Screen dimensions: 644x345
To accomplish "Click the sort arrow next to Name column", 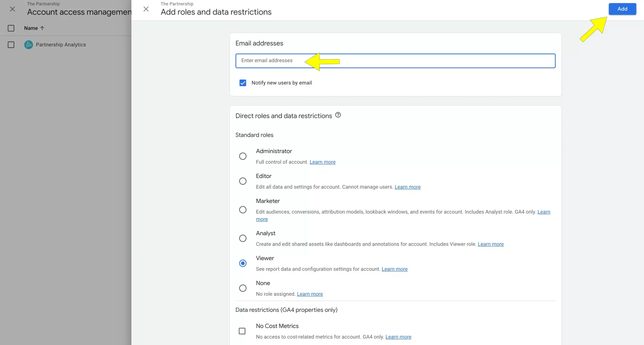I will (42, 28).
